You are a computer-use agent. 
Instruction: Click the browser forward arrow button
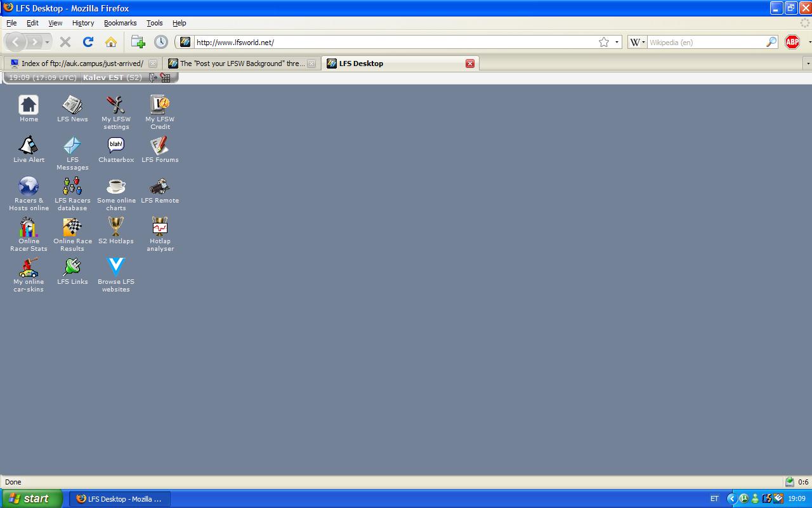coord(34,42)
